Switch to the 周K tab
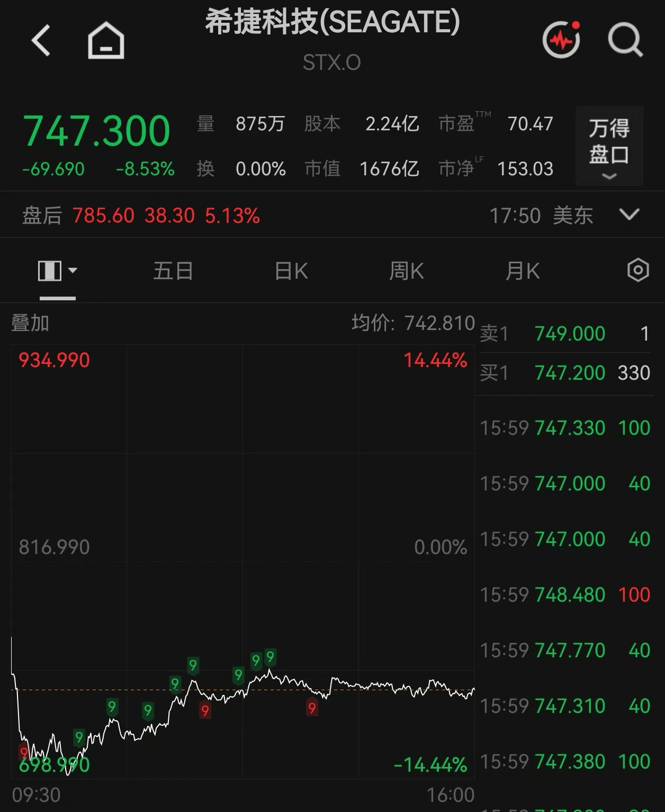 click(x=406, y=271)
